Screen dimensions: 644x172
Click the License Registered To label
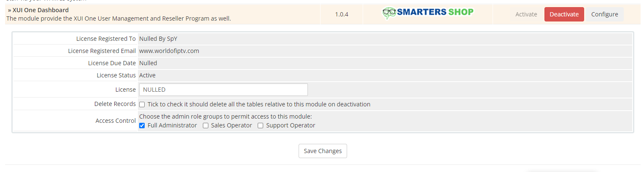pyautogui.click(x=106, y=39)
